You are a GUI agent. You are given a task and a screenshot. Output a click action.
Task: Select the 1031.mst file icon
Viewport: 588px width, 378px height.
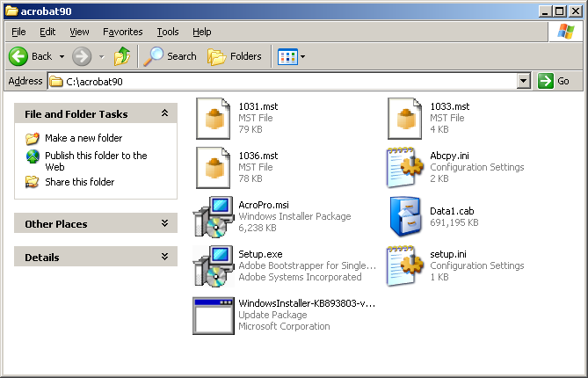(213, 119)
